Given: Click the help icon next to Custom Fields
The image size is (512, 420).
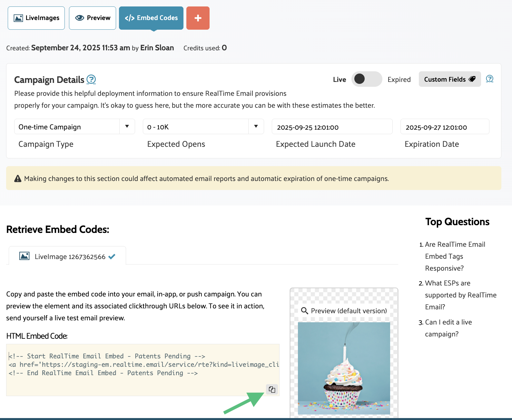Looking at the screenshot, I should [x=489, y=79].
